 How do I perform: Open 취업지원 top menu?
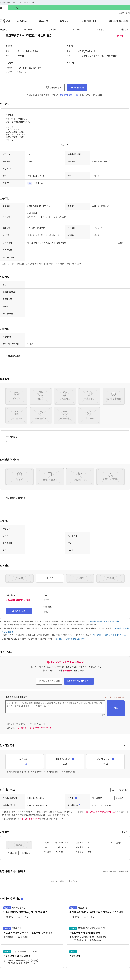coord(43,21)
